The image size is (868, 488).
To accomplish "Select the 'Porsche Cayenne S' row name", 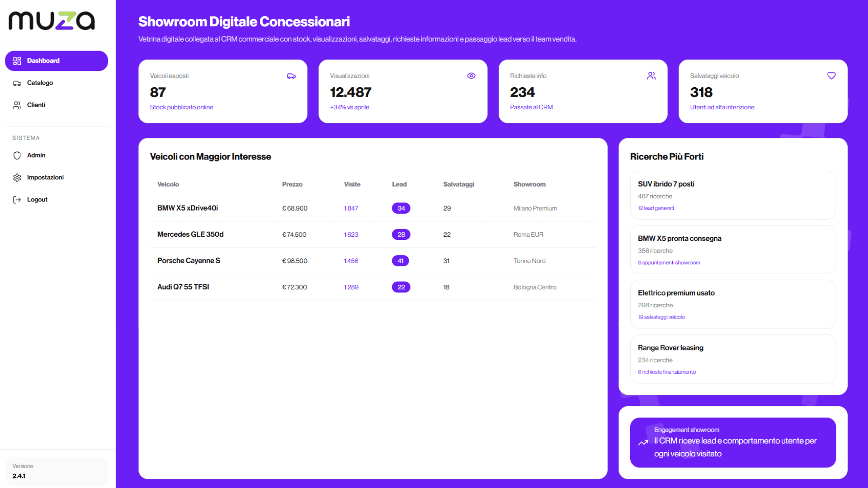I will tap(189, 261).
